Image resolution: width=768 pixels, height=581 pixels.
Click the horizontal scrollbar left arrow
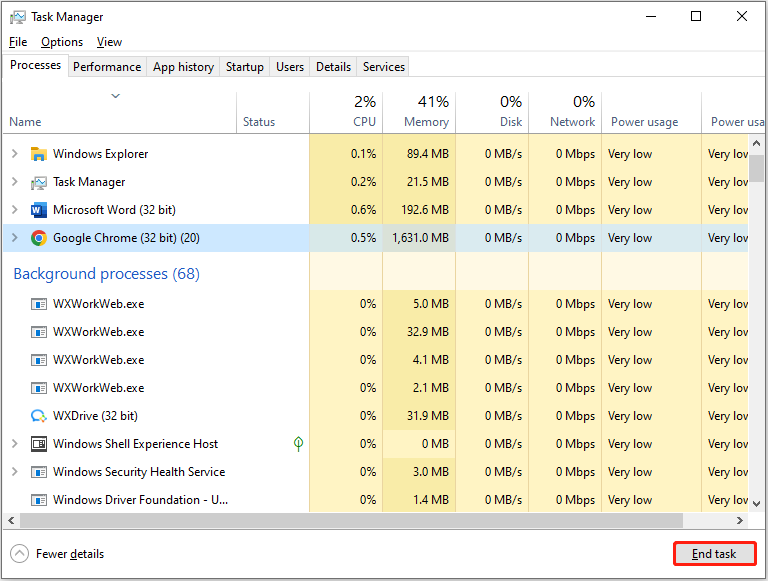[11, 521]
